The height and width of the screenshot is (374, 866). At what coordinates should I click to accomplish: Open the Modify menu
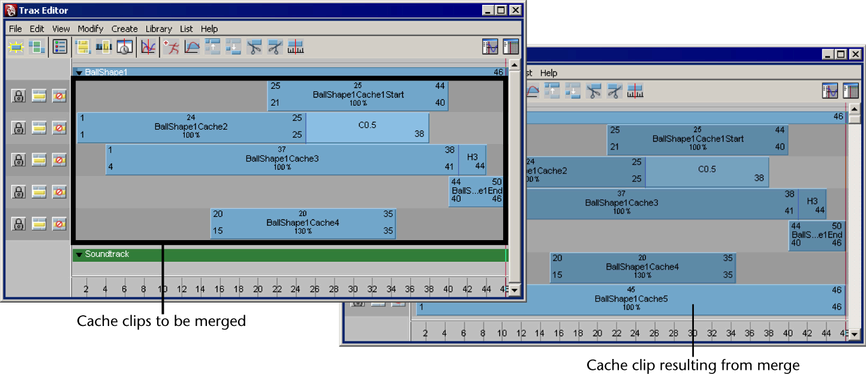(91, 29)
